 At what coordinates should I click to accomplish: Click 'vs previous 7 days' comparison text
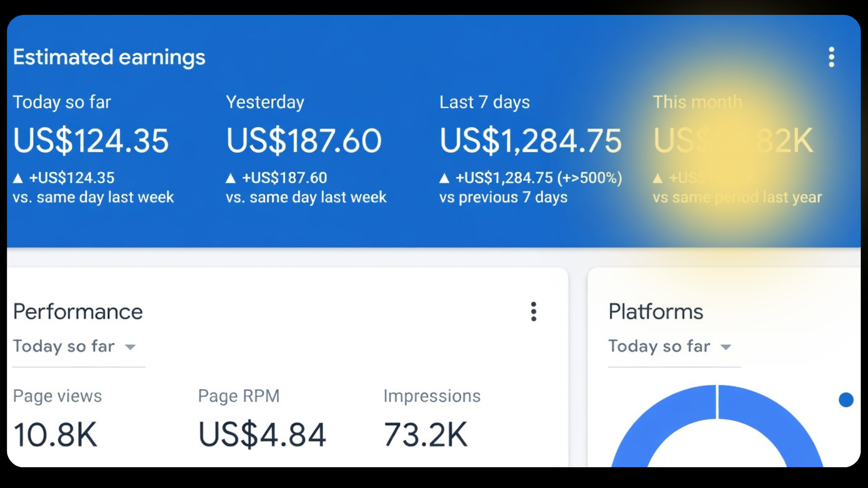point(503,197)
